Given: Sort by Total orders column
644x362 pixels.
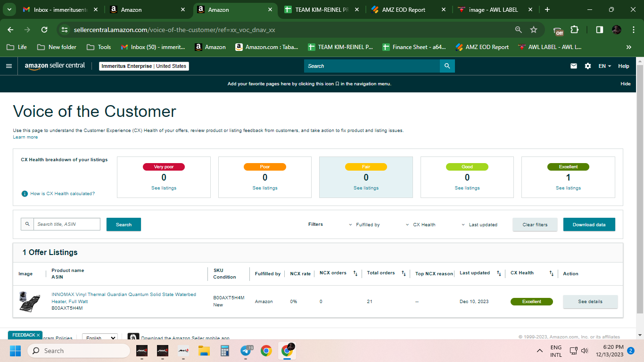Looking at the screenshot, I should [404, 273].
